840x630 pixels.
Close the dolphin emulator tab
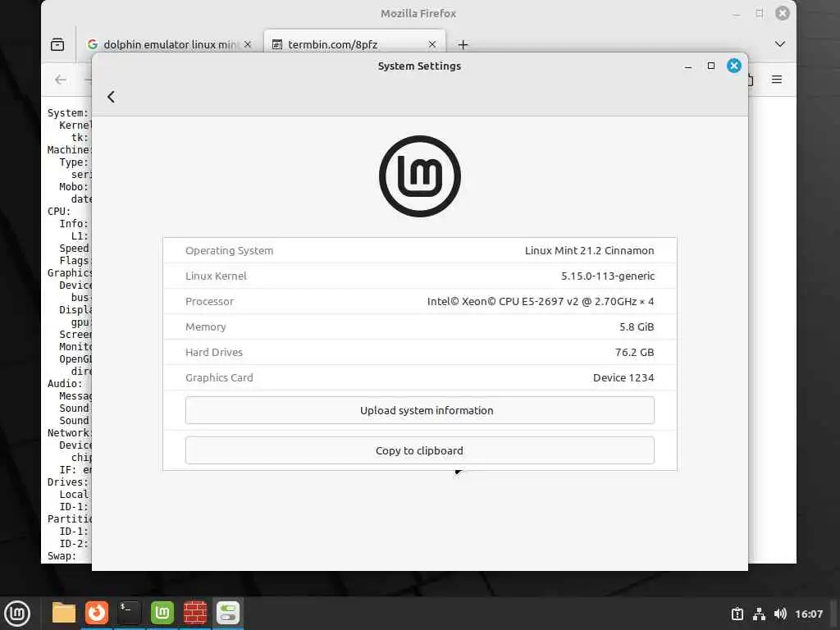pyautogui.click(x=248, y=44)
